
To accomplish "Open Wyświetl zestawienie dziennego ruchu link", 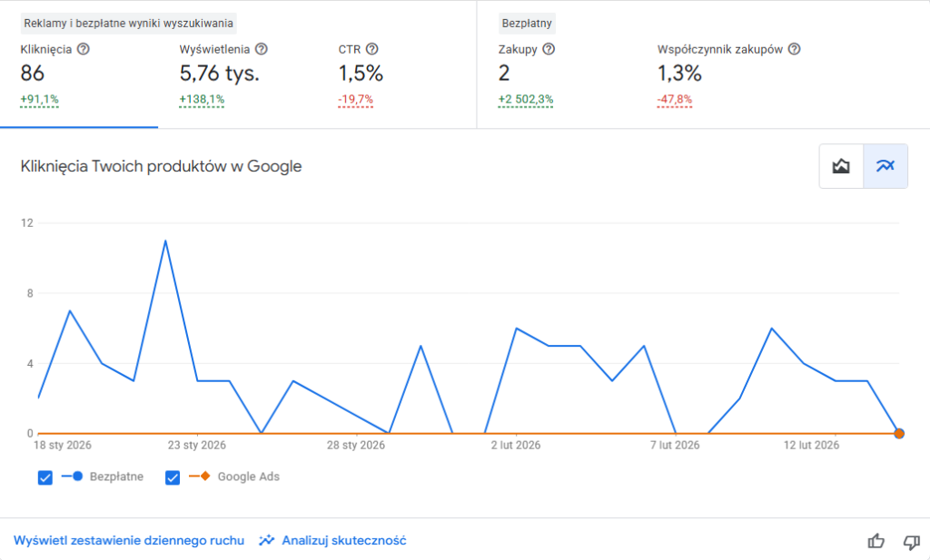I will click(x=129, y=541).
